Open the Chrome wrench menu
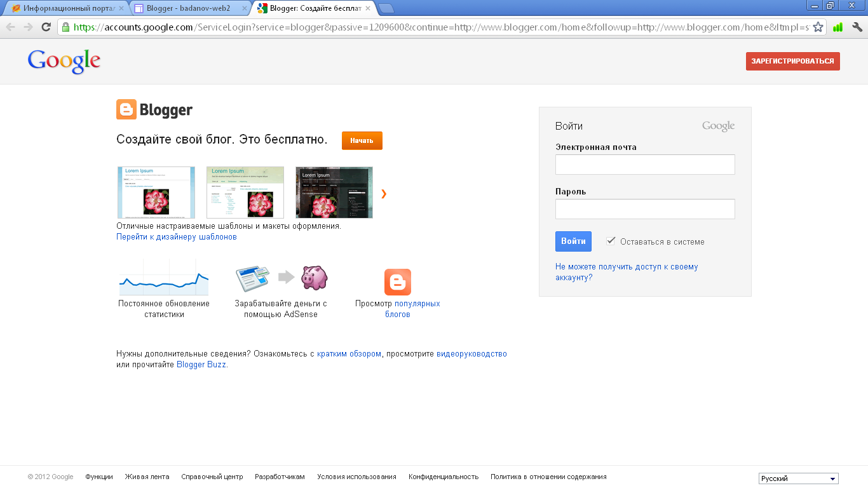This screenshot has height=488, width=868. click(x=857, y=27)
